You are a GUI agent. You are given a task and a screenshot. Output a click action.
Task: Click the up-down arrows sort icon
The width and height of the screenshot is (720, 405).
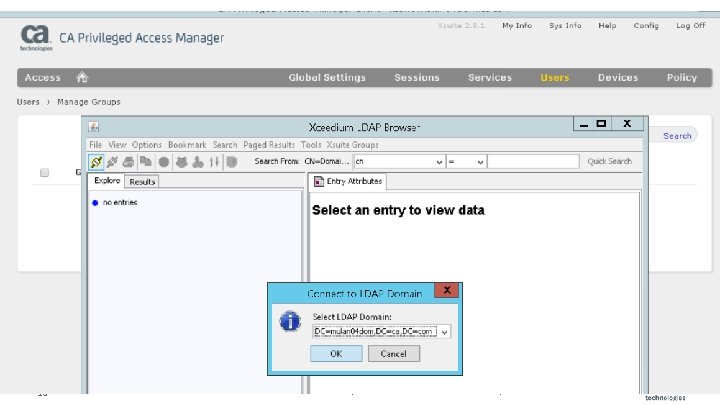click(x=214, y=162)
